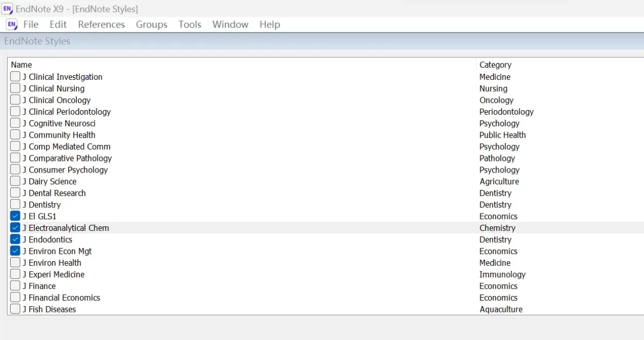The width and height of the screenshot is (644, 340).
Task: Select the 'J Dental Research' style name
Action: pyautogui.click(x=54, y=193)
